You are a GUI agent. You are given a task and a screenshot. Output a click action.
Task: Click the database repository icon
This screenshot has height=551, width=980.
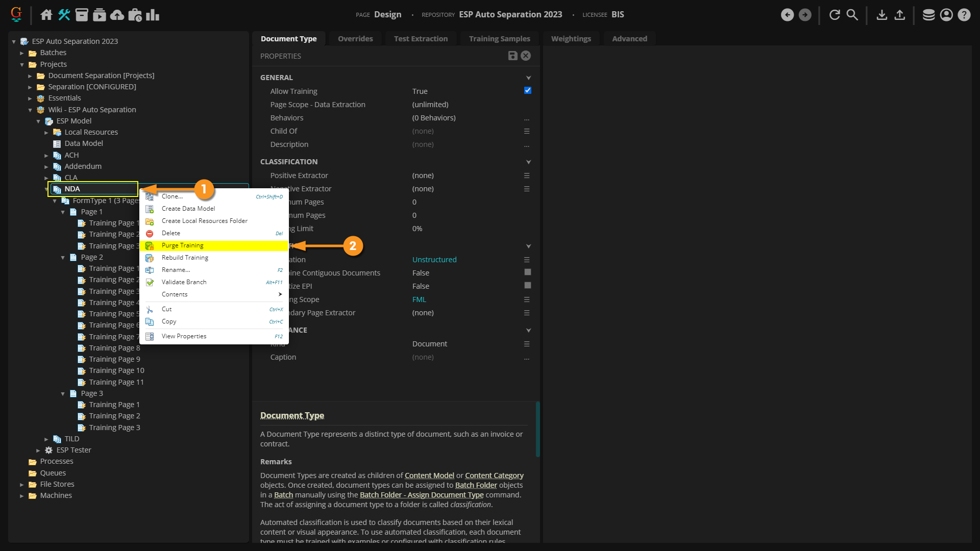click(928, 15)
